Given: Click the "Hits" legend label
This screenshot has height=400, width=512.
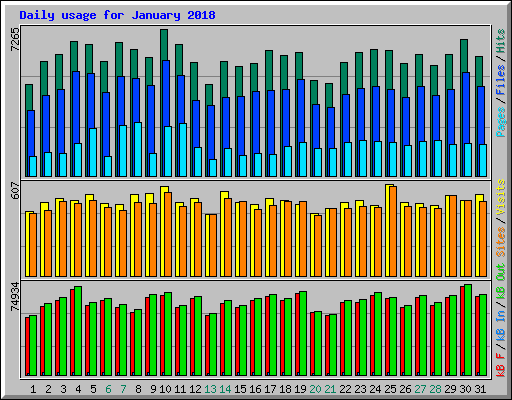Looking at the screenshot, I should coord(501,41).
